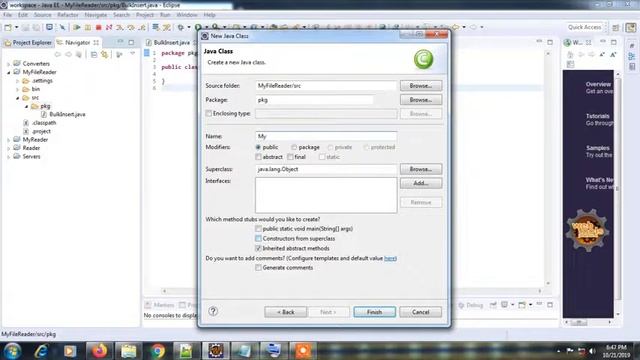The height and width of the screenshot is (360, 640).
Task: Expand the bin folder
Action: pos(18,89)
